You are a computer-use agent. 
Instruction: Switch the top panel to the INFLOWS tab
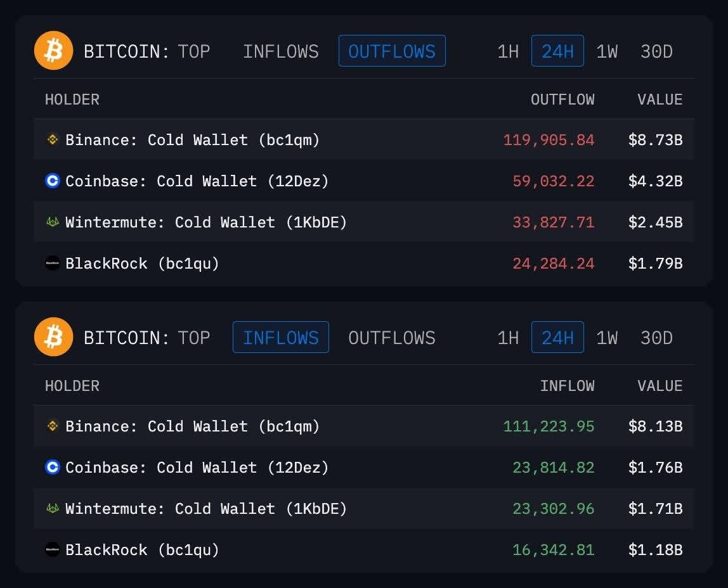pyautogui.click(x=280, y=51)
